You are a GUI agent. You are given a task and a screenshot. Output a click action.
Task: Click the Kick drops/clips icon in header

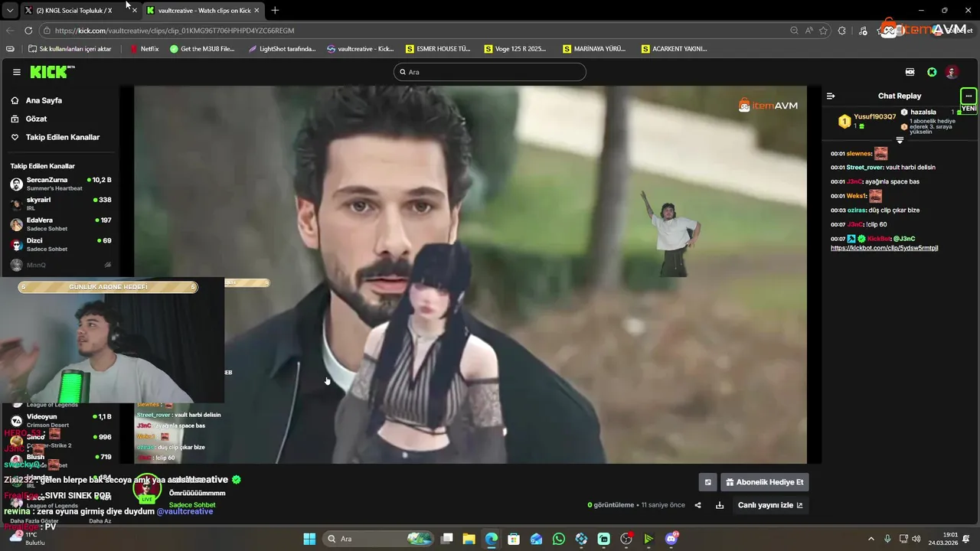click(x=910, y=72)
